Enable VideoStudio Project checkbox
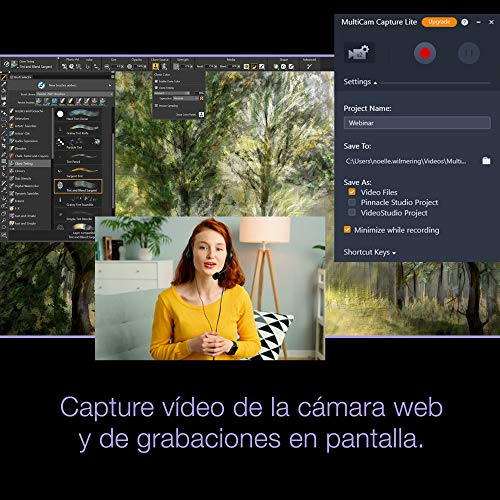Image resolution: width=500 pixels, height=500 pixels. (x=352, y=212)
